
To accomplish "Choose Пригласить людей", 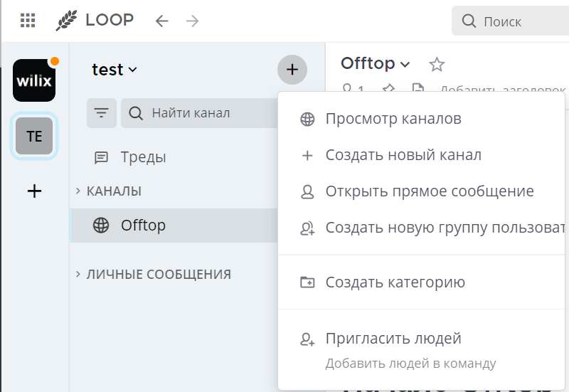I will click(422, 350).
